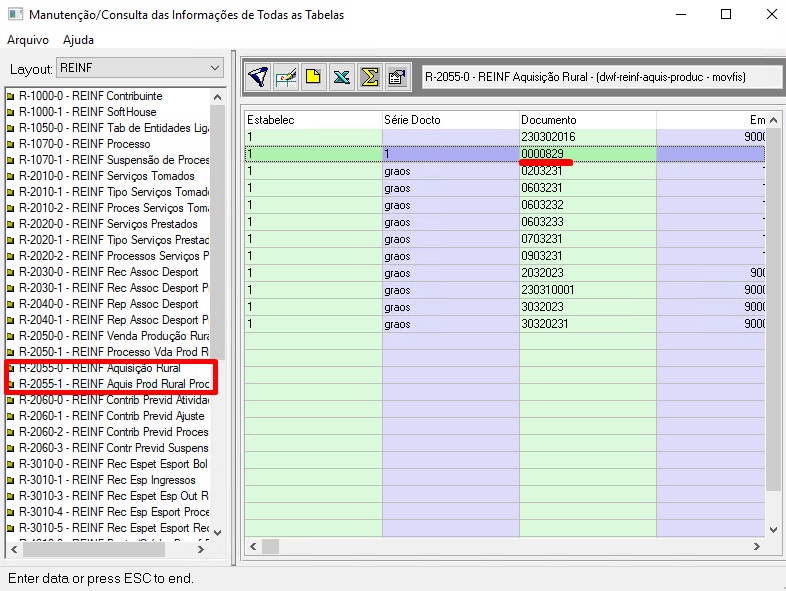The image size is (786, 591).
Task: Click 'graos' series cell in row 0903231
Action: pyautogui.click(x=451, y=256)
